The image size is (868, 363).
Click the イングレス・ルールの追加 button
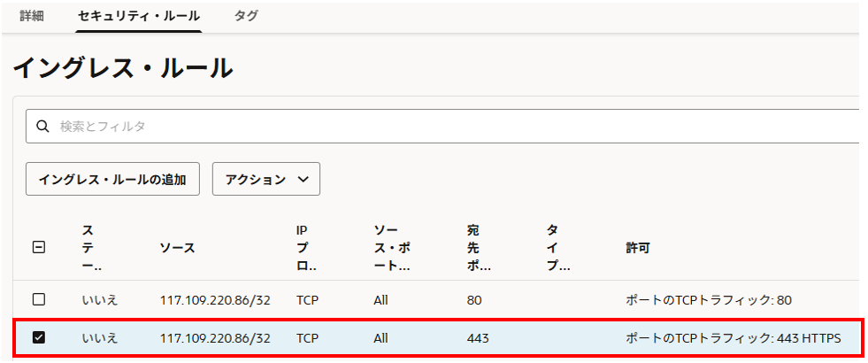tap(112, 179)
